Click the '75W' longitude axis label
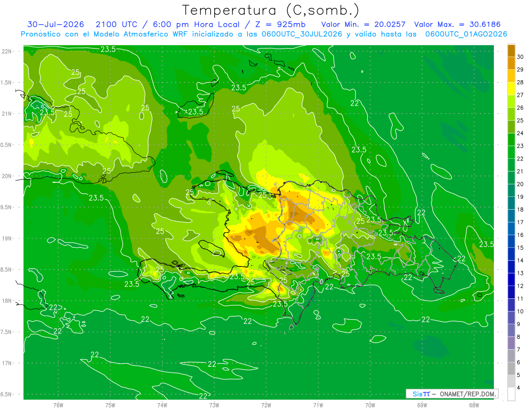The width and height of the screenshot is (532, 411). pos(110,405)
